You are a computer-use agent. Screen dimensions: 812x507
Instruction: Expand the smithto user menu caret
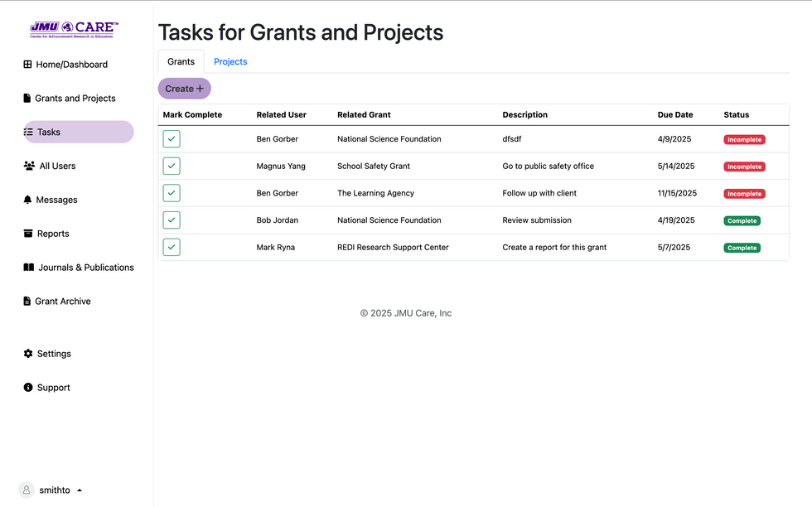pos(80,490)
